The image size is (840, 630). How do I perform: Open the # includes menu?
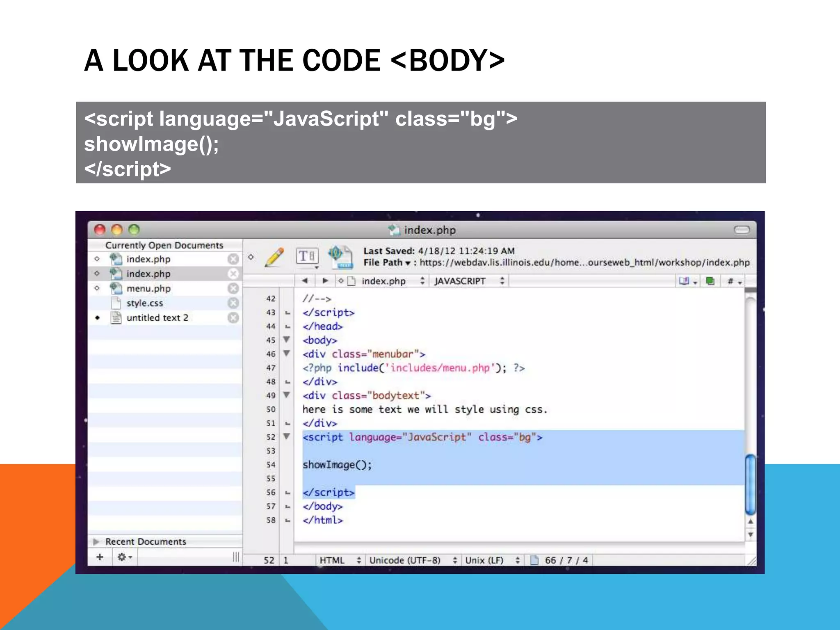point(735,281)
